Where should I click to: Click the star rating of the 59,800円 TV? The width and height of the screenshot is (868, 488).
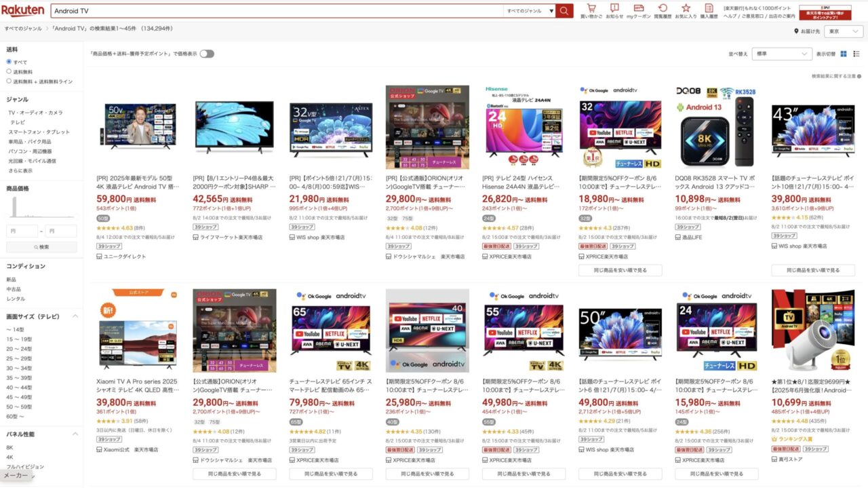click(108, 228)
